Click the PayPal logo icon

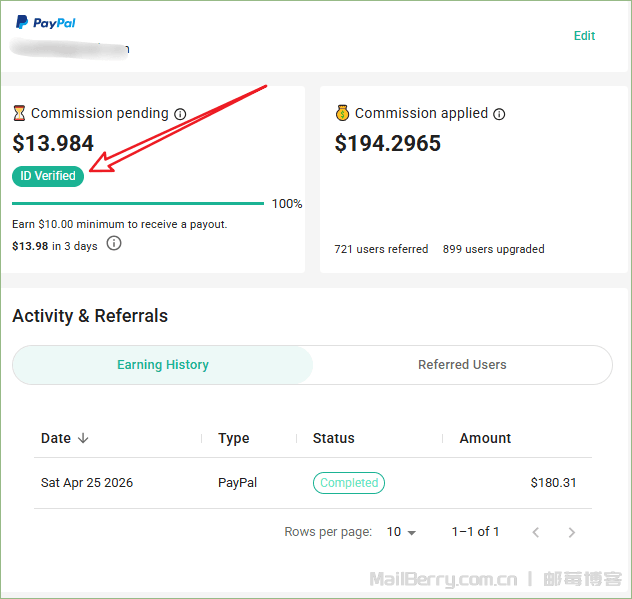point(22,22)
